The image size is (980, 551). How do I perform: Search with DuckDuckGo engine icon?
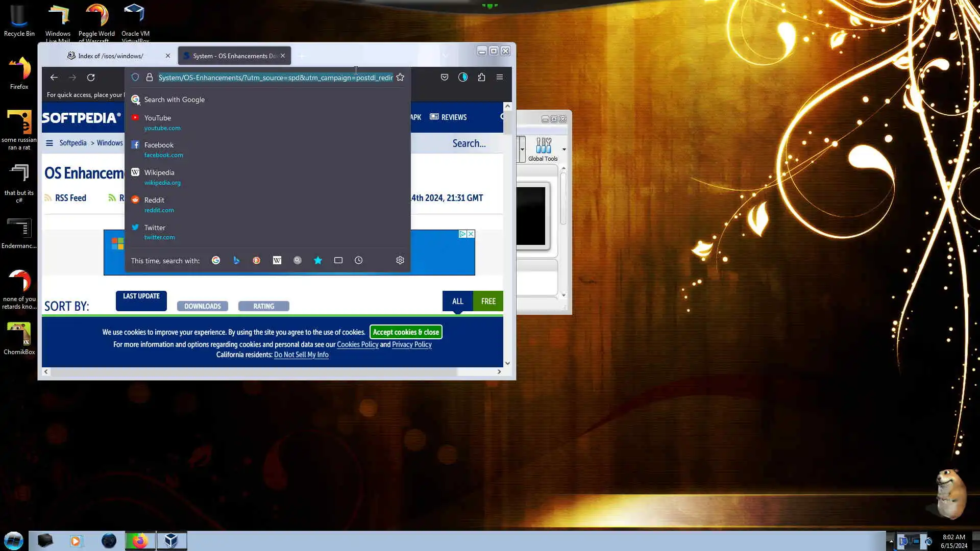pos(257,261)
